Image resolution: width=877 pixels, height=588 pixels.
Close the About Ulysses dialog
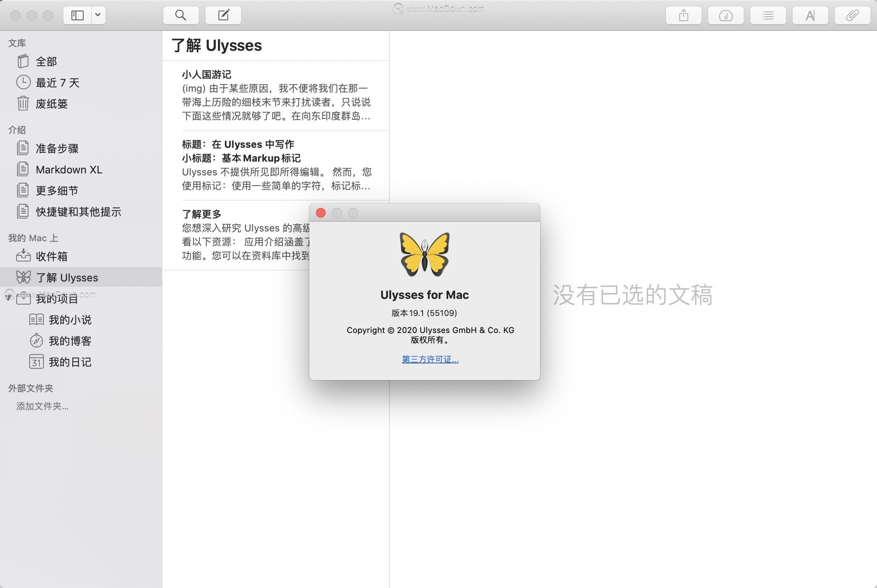pos(321,213)
